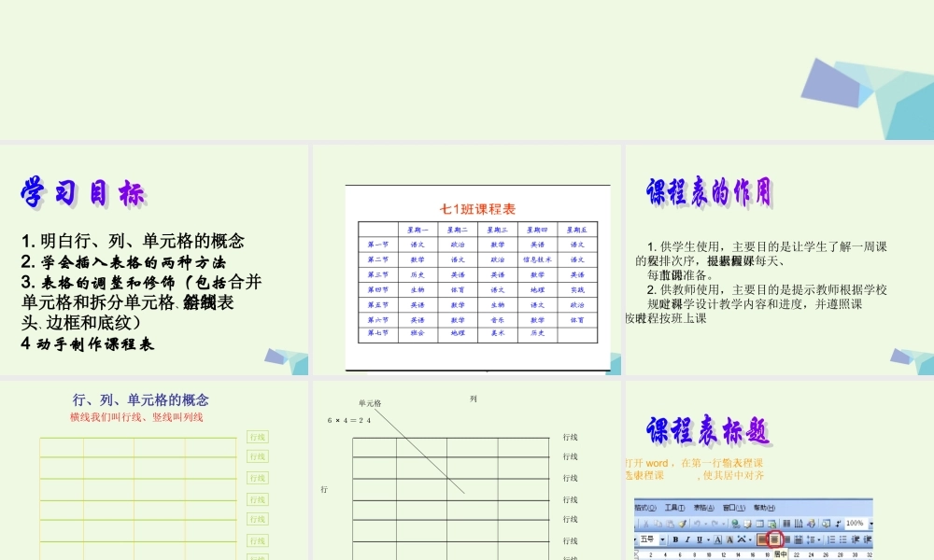Click the Drawing toolbar icon

click(x=812, y=523)
